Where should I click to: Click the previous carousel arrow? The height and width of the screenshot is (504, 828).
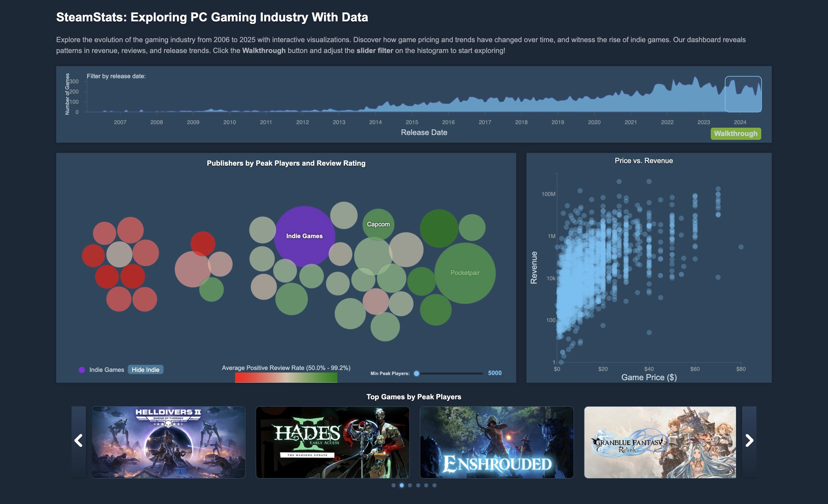point(79,440)
